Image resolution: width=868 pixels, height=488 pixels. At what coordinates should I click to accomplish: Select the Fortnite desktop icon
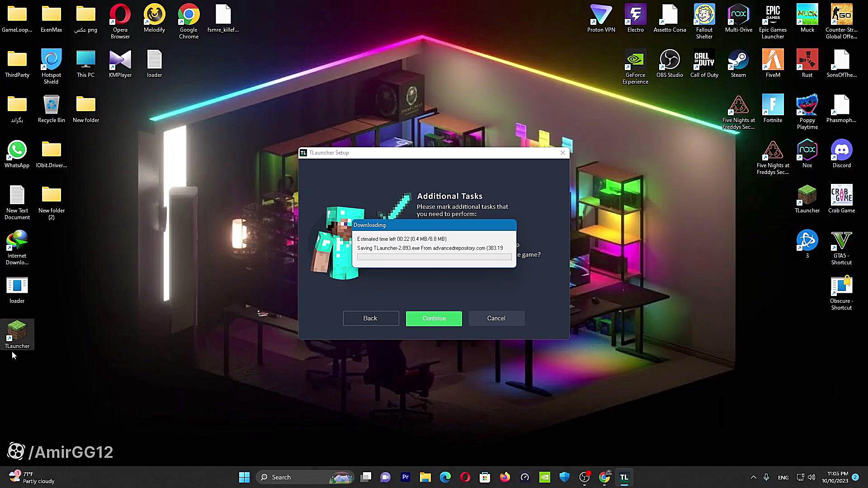pos(773,108)
